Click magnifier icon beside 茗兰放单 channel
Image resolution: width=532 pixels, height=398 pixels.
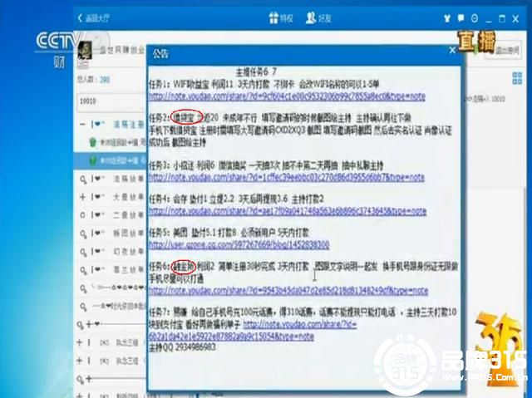tap(83, 270)
